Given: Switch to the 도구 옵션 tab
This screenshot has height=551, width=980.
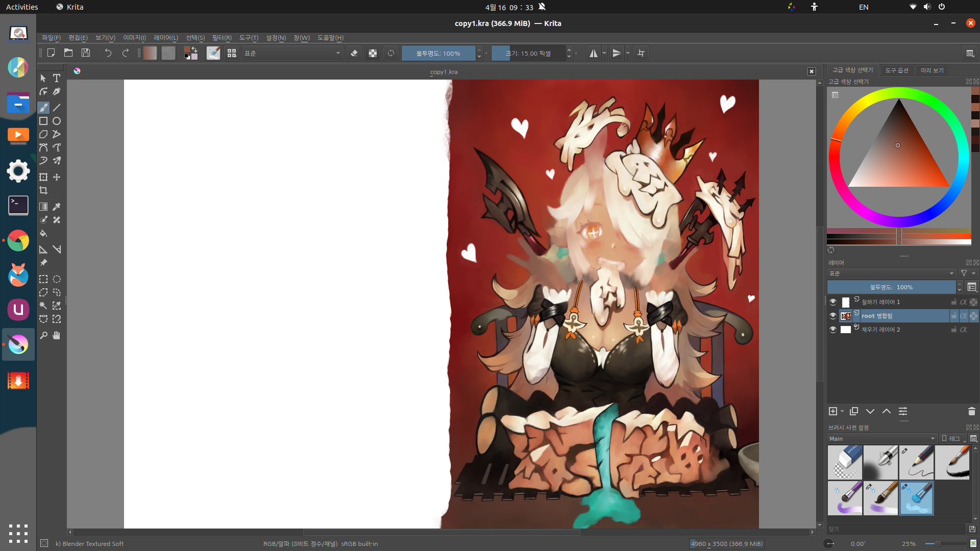Looking at the screenshot, I should [896, 70].
